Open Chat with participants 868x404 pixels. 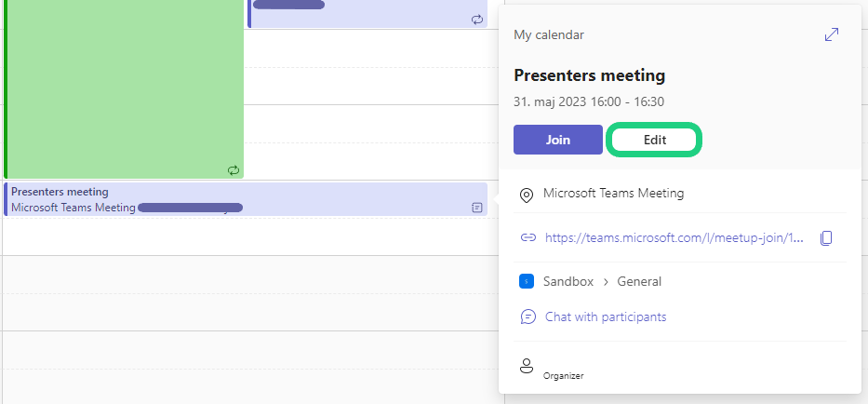606,316
